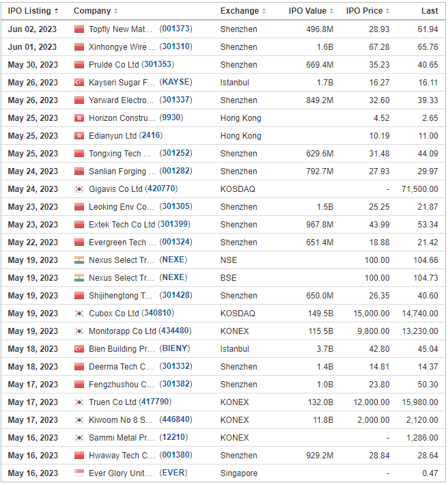The height and width of the screenshot is (485, 448).
Task: Sort by IPO Price column arrows
Action: point(387,11)
